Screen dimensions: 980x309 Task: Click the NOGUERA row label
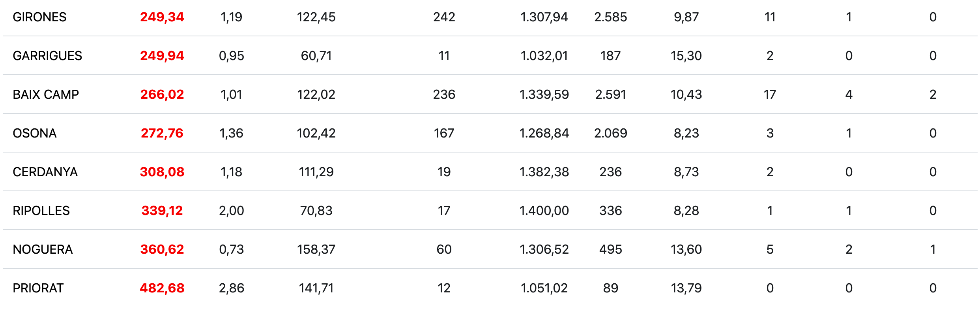(x=43, y=249)
